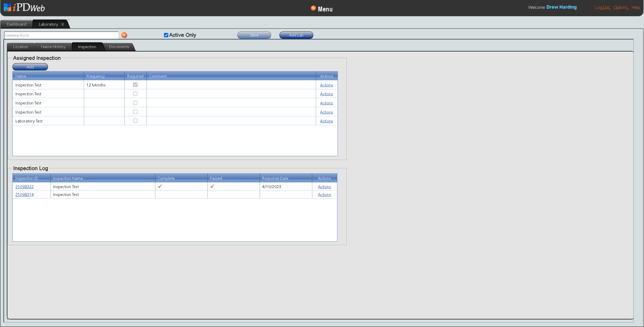Open the Documents tab

(x=119, y=47)
